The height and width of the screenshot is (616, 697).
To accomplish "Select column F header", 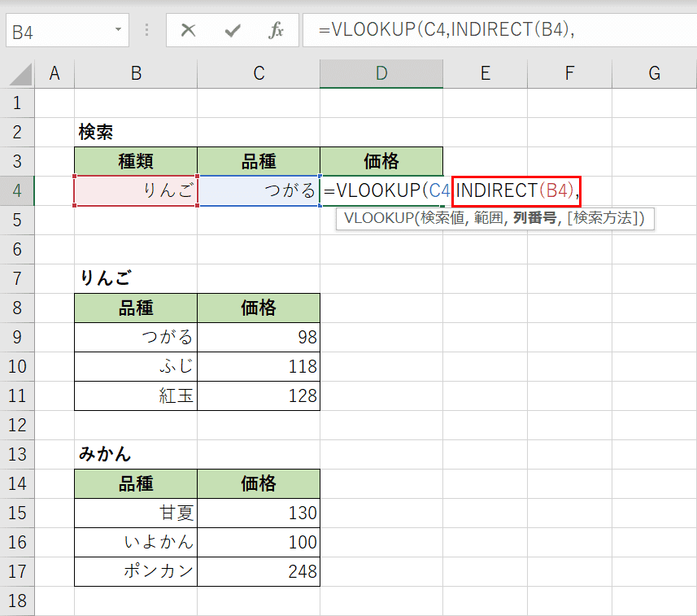I will coord(569,73).
